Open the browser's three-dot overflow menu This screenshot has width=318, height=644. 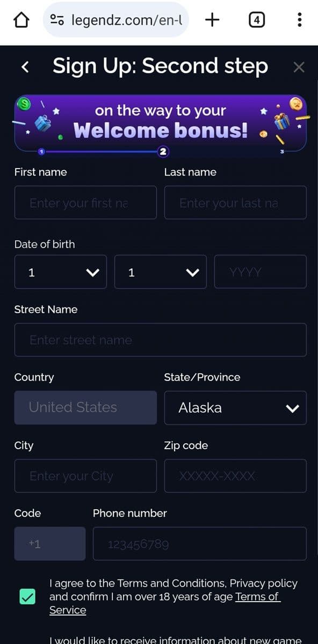pos(300,19)
